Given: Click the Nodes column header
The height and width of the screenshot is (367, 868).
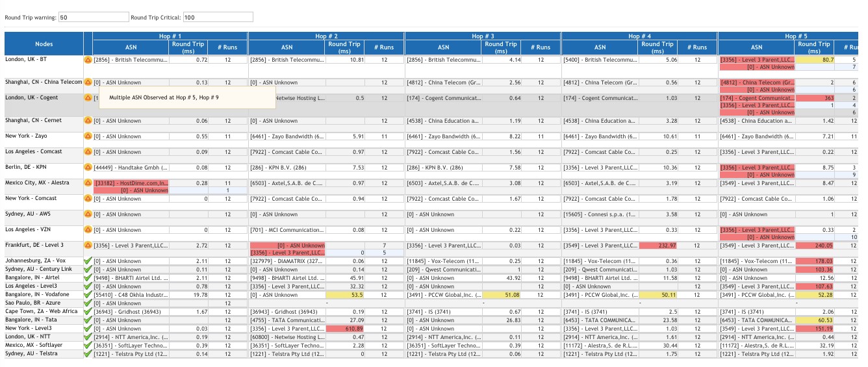Looking at the screenshot, I should 44,44.
